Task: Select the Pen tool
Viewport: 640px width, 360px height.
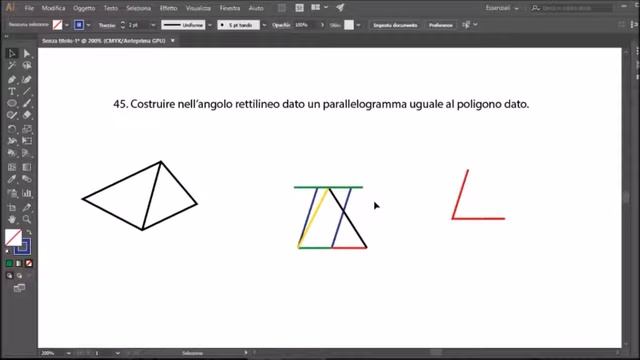Action: (12, 79)
